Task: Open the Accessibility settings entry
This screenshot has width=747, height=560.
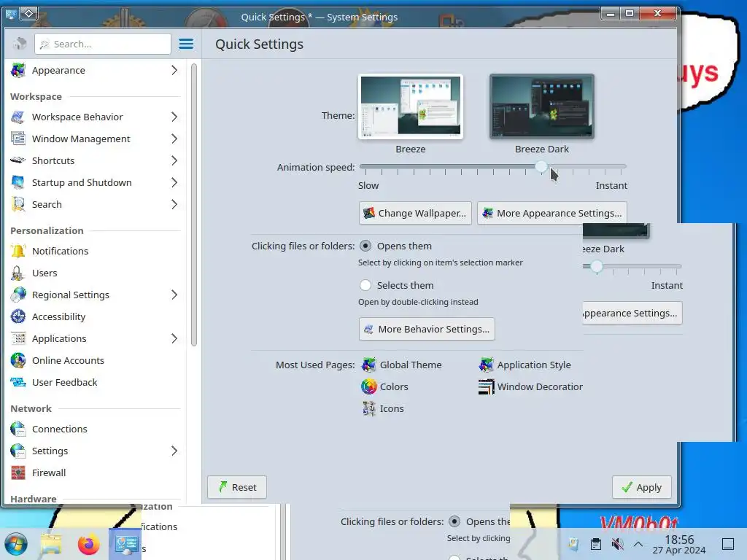Action: pos(96,316)
